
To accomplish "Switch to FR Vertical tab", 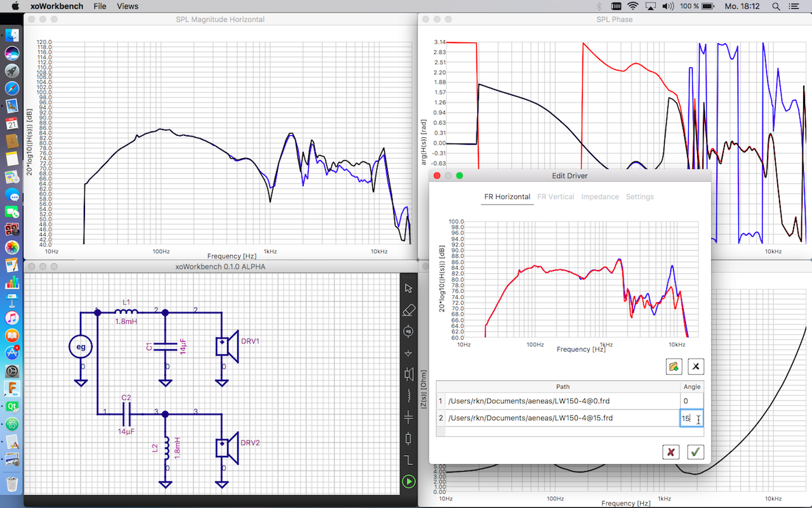I will pos(556,197).
